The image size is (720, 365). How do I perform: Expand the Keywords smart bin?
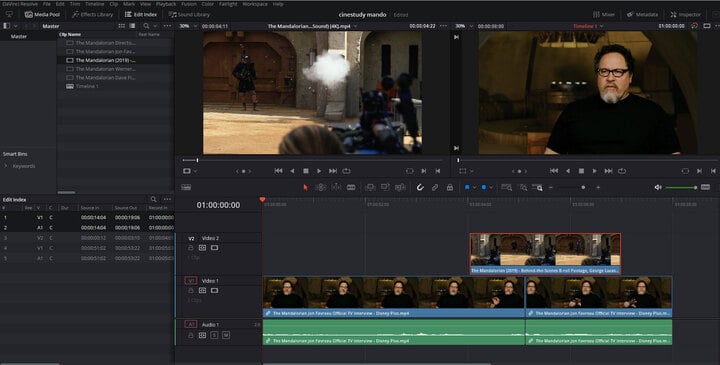tap(6, 166)
